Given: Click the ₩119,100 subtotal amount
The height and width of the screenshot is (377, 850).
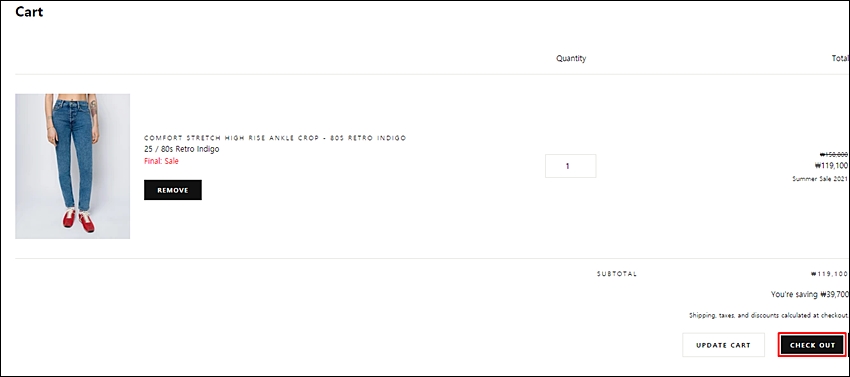Looking at the screenshot, I should click(829, 274).
